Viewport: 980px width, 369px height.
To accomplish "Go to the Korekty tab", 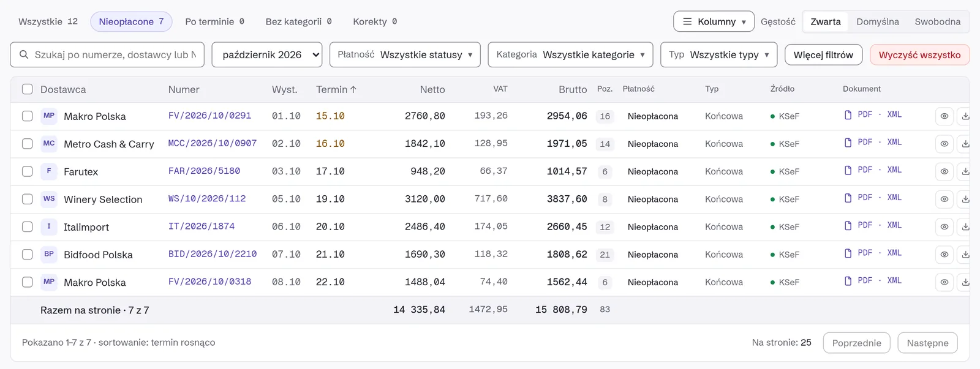I will pos(375,21).
